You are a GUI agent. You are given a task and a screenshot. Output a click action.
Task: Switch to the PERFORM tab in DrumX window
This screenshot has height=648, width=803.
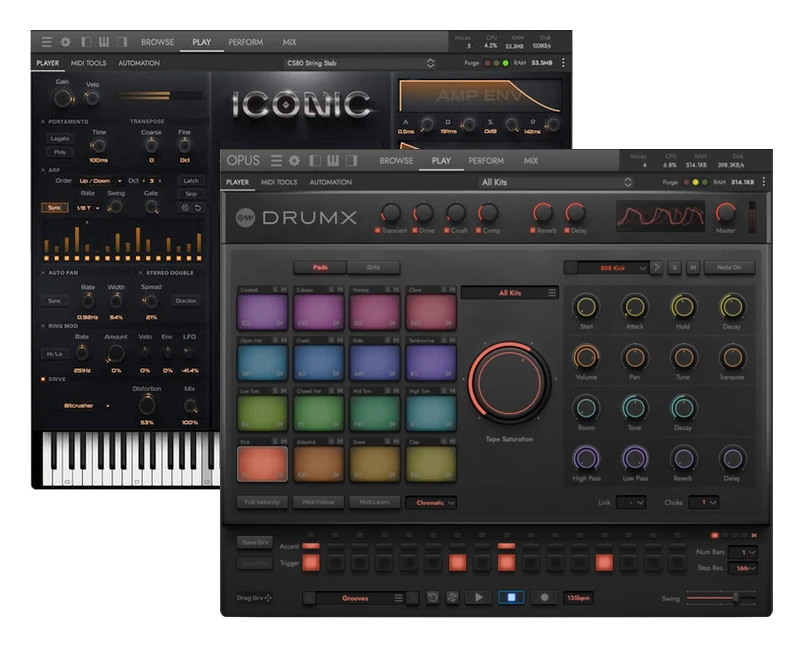pos(486,161)
